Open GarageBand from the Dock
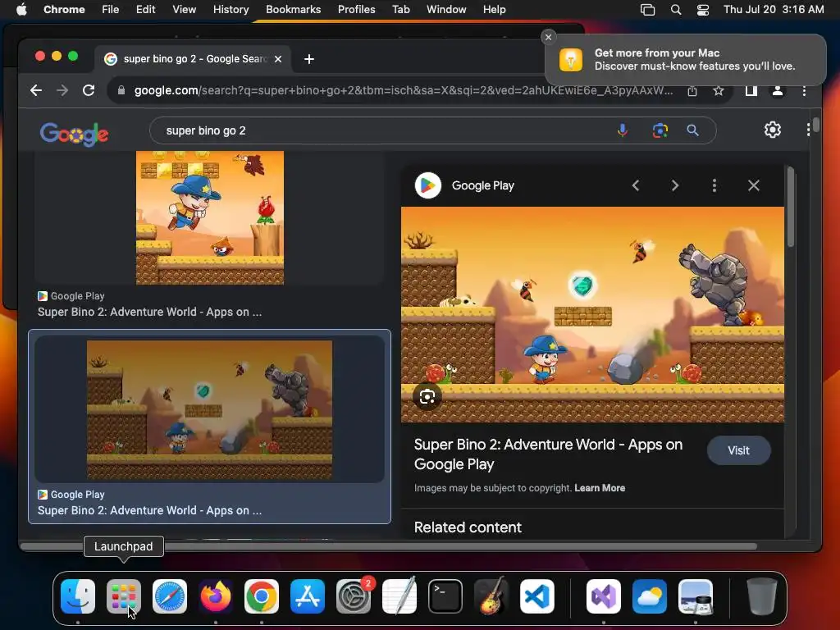 pyautogui.click(x=491, y=596)
